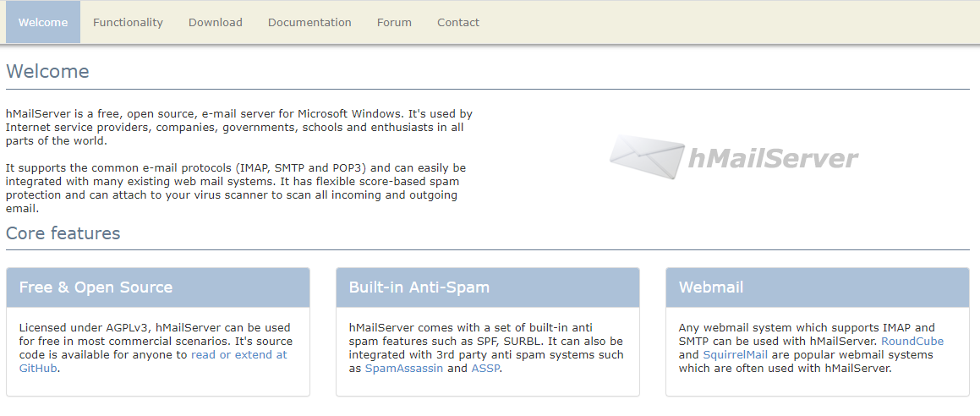Open the Contact tab

[458, 23]
